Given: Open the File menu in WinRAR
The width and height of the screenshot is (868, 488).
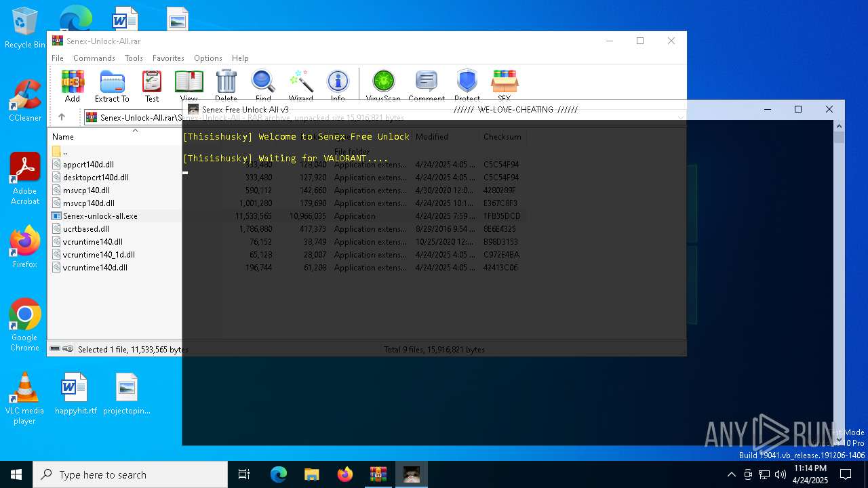Looking at the screenshot, I should coord(58,58).
